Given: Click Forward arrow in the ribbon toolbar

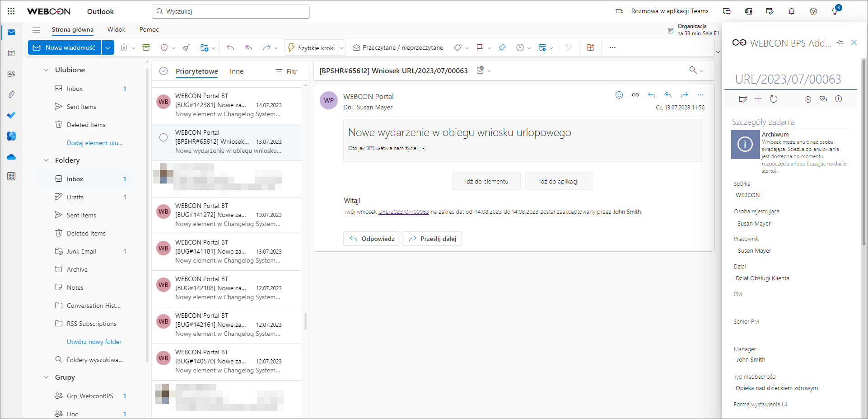Looking at the screenshot, I should [266, 47].
